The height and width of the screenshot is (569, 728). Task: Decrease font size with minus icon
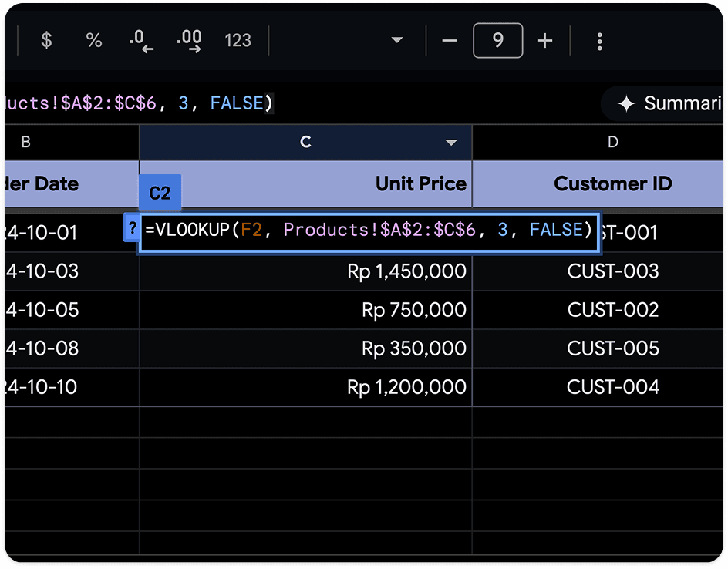point(450,41)
